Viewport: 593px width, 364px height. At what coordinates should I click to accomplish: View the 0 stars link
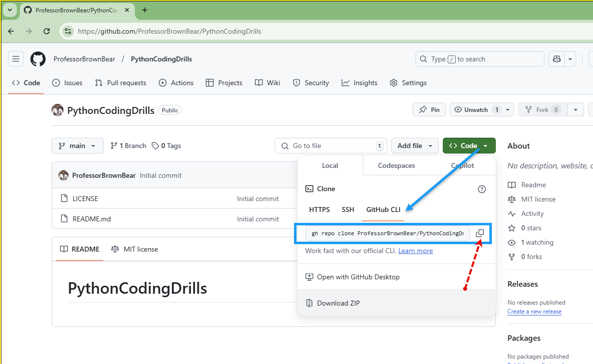coord(525,228)
